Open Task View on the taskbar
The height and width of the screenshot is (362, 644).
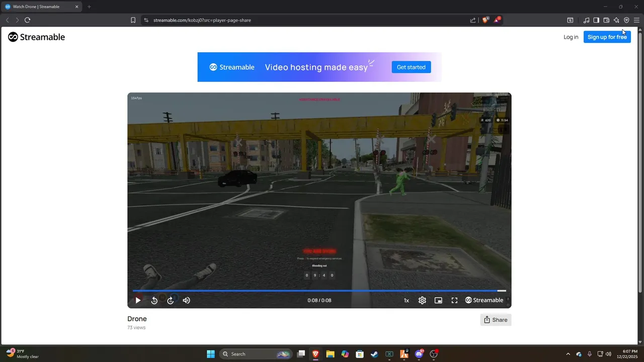pyautogui.click(x=301, y=354)
